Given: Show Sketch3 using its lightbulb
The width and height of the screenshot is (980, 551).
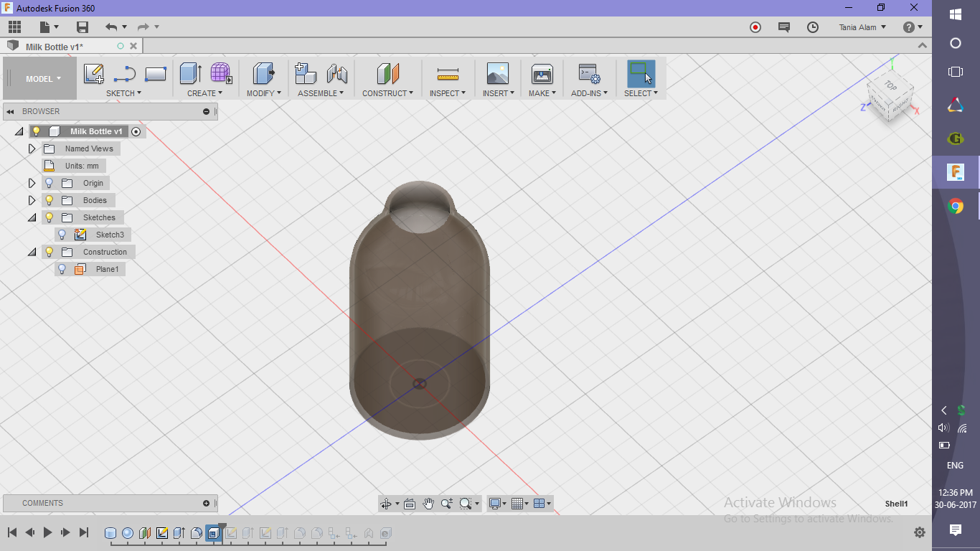Looking at the screenshot, I should click(x=62, y=235).
